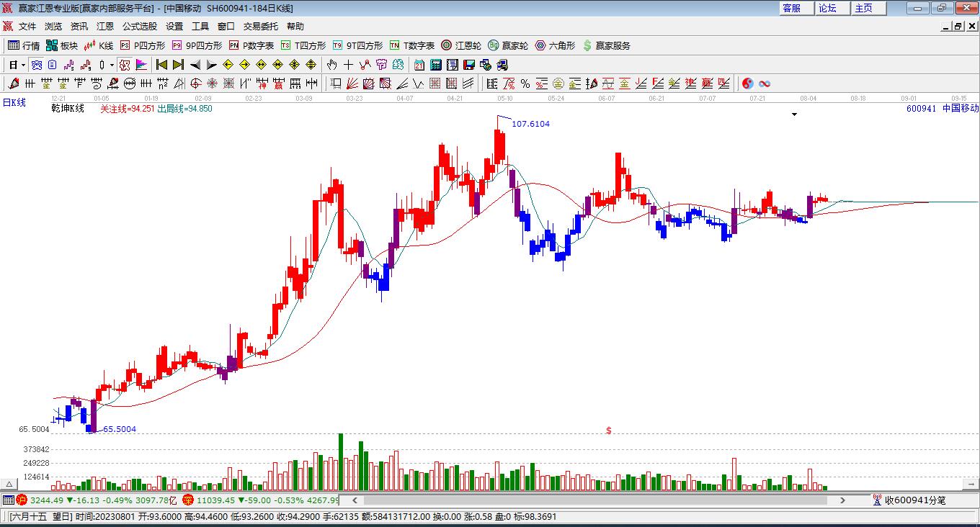Click the black right-pointing triangle icon
This screenshot has width=980, height=527.
point(211,65)
